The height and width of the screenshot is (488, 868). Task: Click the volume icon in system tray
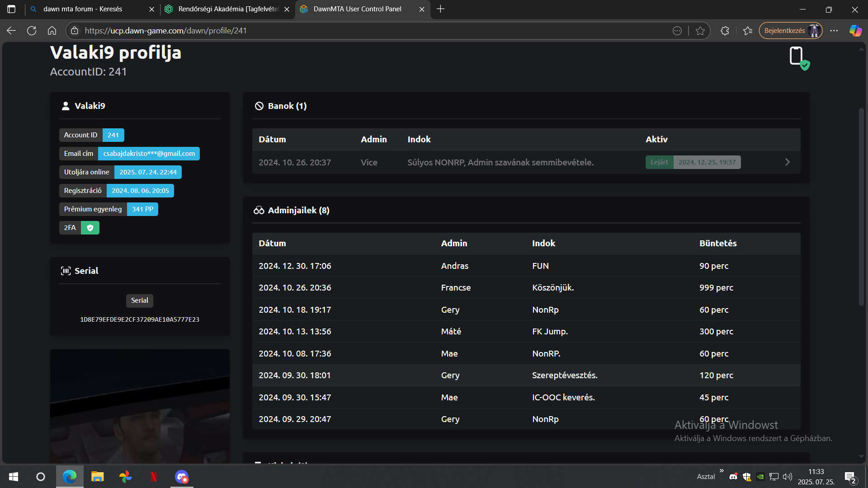[x=787, y=477]
